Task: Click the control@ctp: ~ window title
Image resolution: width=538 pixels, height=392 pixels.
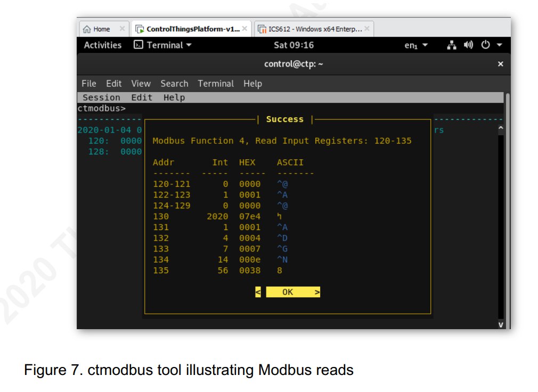Action: pyautogui.click(x=294, y=64)
